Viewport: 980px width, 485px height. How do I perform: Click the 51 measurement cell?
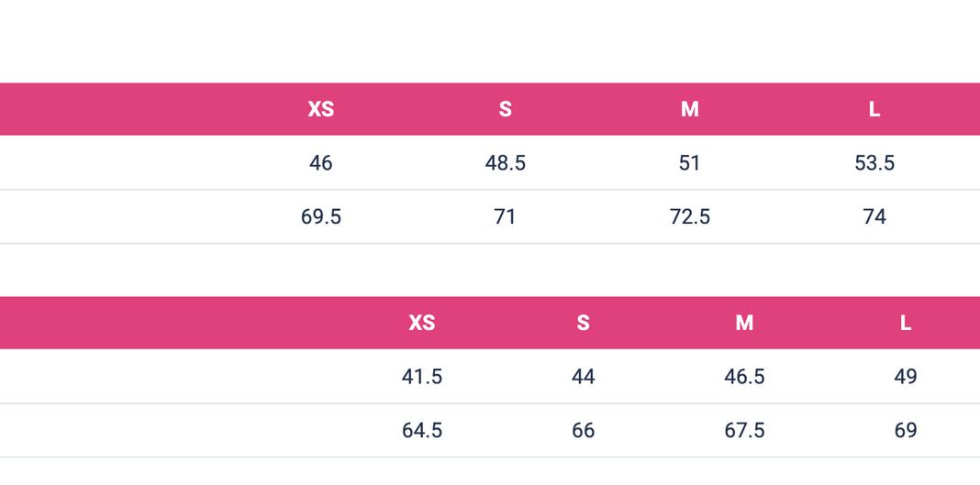[x=689, y=163]
